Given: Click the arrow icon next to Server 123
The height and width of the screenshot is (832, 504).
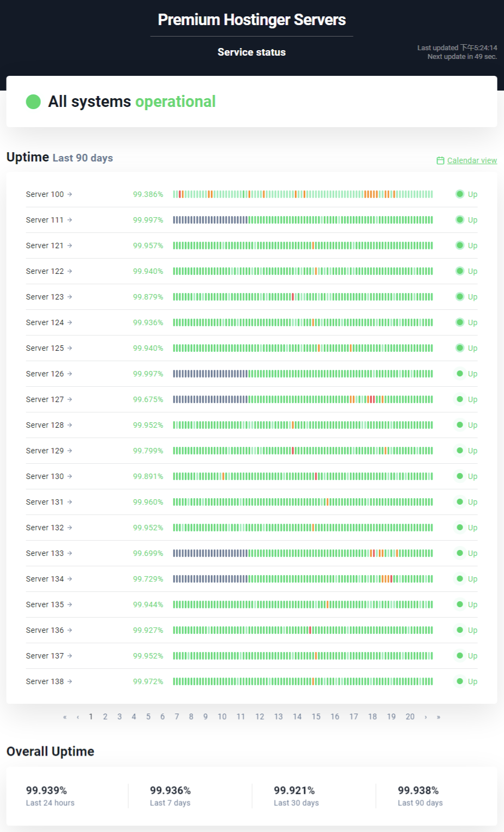Looking at the screenshot, I should [70, 297].
